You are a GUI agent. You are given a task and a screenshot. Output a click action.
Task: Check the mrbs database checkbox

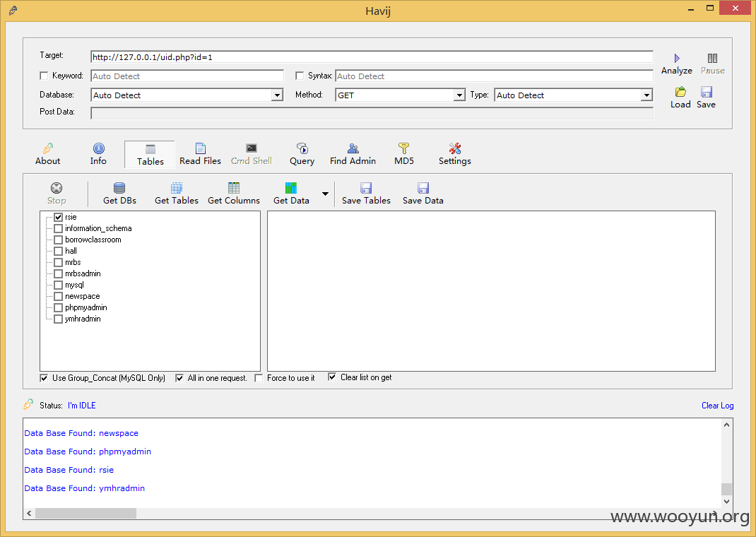(59, 262)
